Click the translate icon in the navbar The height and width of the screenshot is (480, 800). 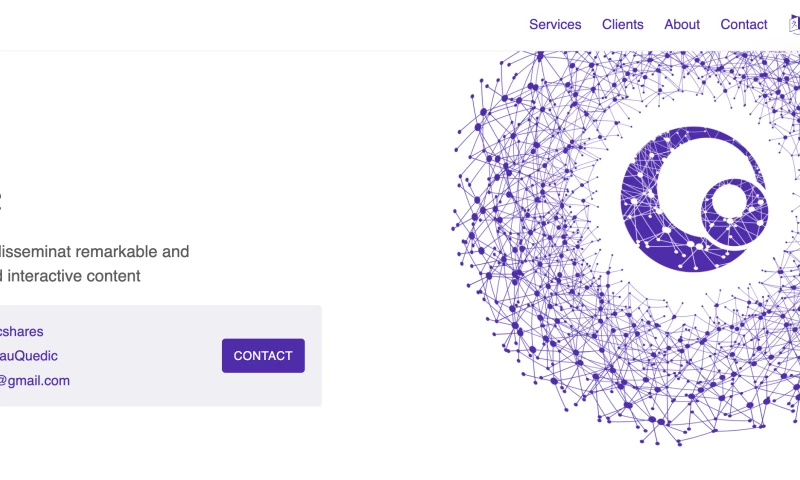(x=794, y=24)
